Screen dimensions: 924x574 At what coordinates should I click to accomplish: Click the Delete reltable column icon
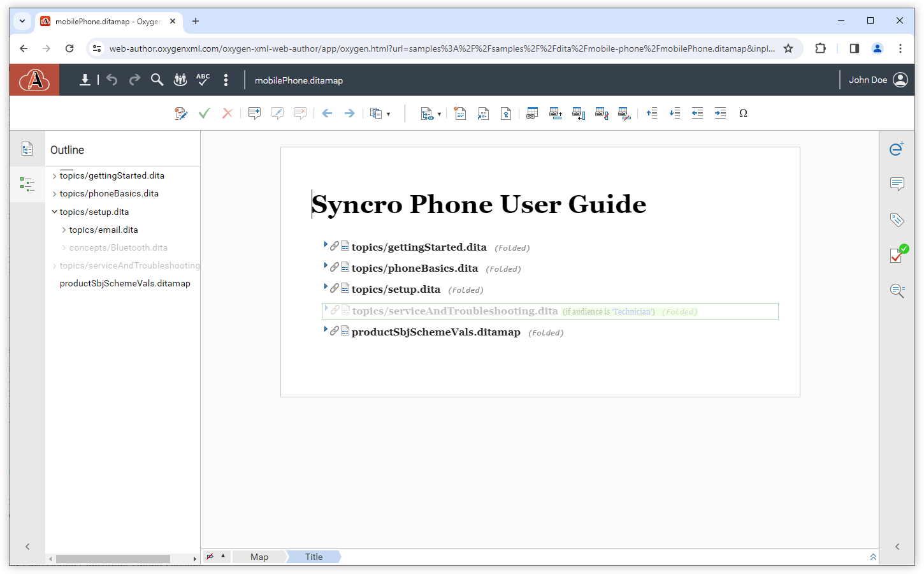(602, 114)
